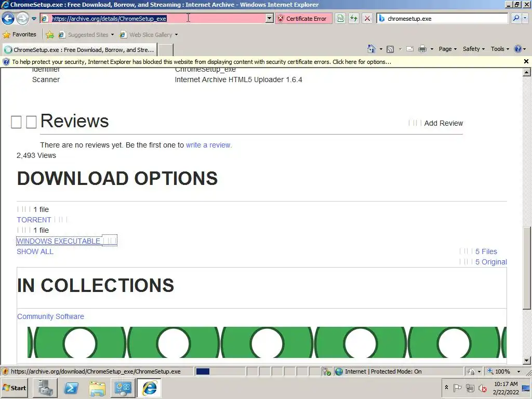Add page to Favorites bar icon
The height and width of the screenshot is (399, 532).
pos(50,35)
